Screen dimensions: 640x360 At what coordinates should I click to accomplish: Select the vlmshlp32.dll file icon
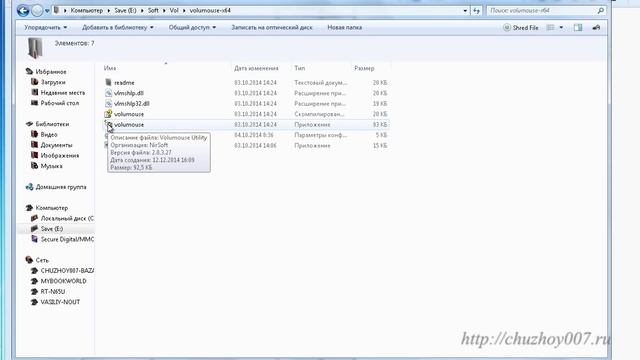[x=108, y=104]
